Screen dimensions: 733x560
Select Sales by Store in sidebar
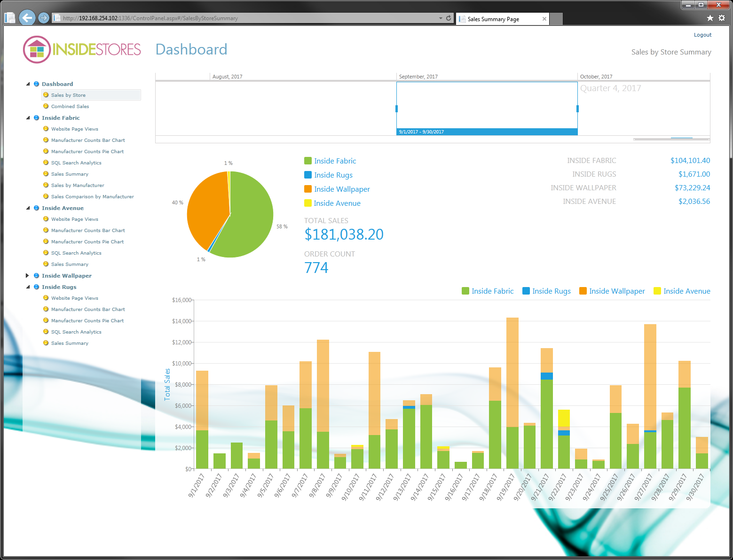[91, 95]
